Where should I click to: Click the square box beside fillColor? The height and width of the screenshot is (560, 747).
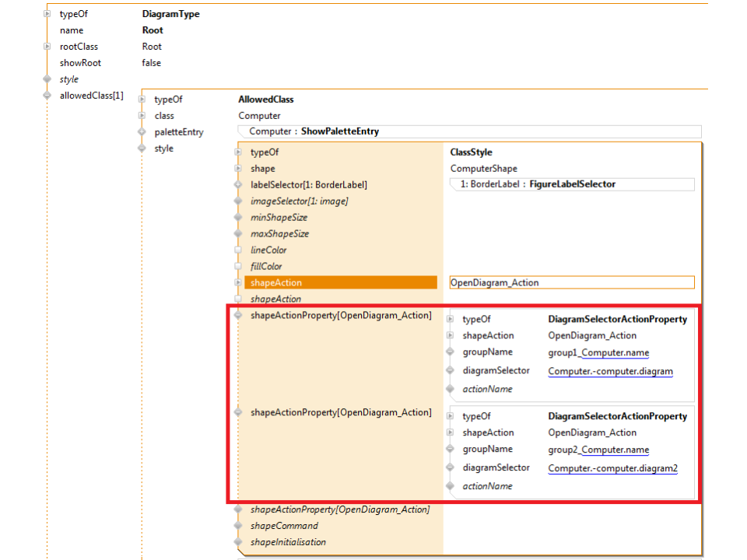[x=238, y=267]
